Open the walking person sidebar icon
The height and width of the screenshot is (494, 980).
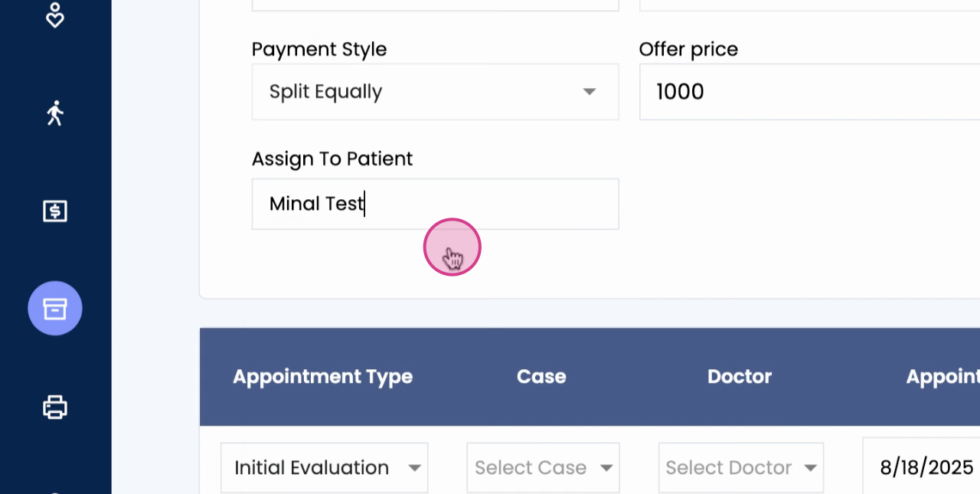[x=54, y=113]
